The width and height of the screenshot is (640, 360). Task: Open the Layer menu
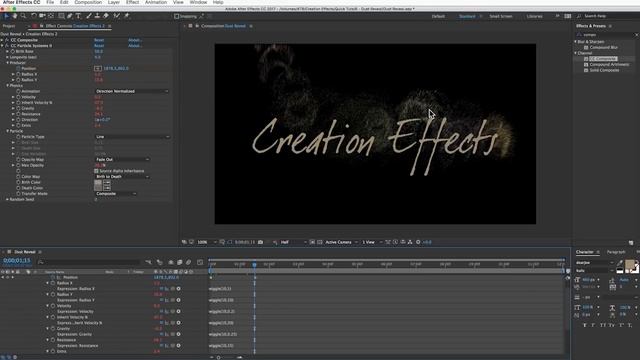click(113, 2)
